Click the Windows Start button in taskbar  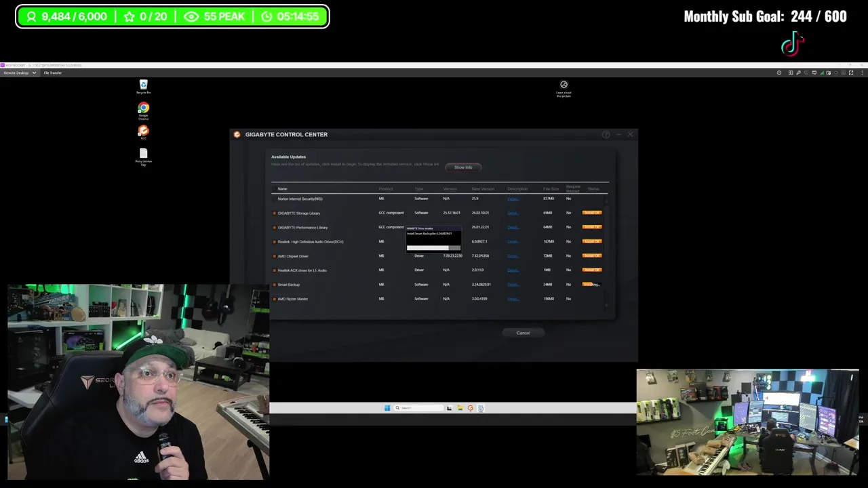pyautogui.click(x=387, y=408)
